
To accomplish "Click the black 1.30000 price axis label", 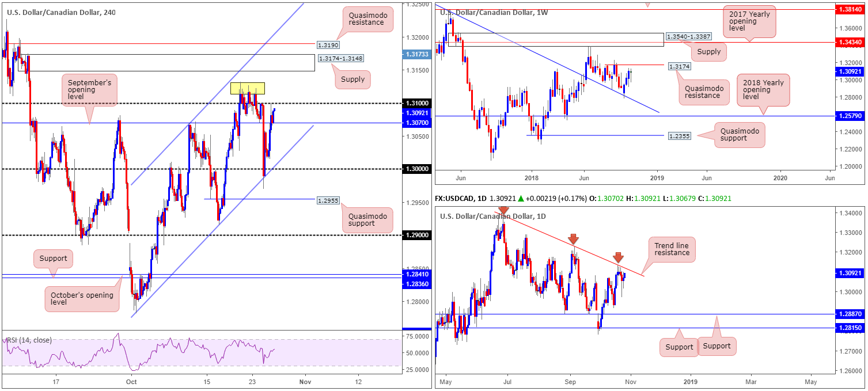I will tap(416, 169).
